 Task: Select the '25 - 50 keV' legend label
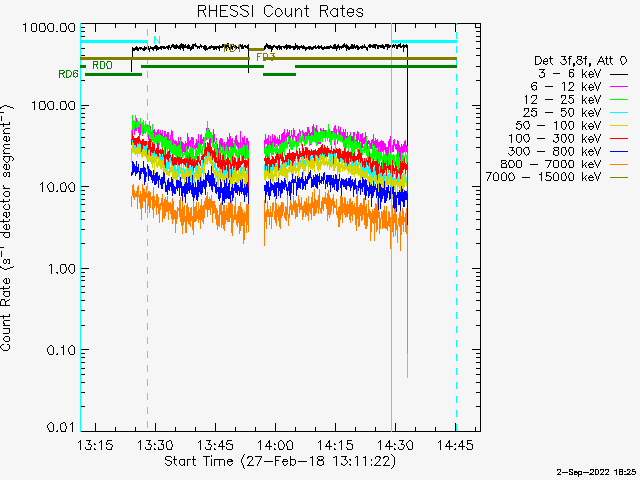562,113
